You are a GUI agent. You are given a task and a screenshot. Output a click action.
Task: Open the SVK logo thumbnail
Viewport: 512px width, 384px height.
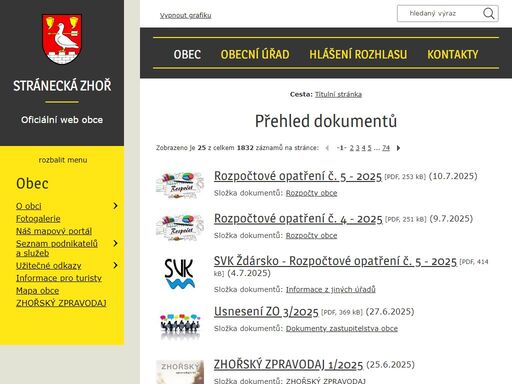click(x=180, y=274)
